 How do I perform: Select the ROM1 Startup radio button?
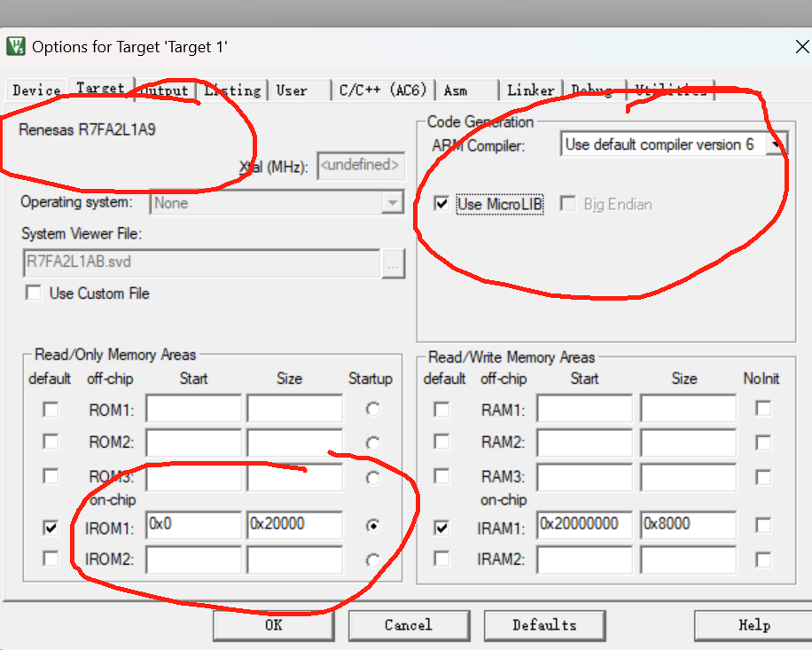373,409
